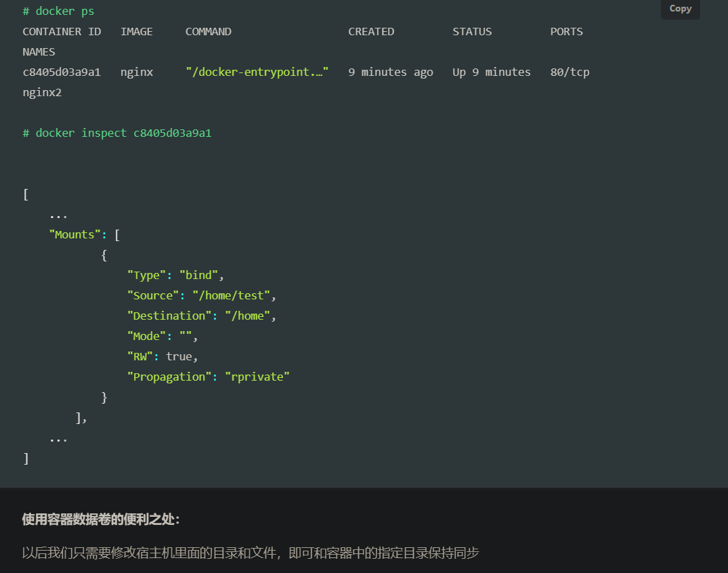Image resolution: width=728 pixels, height=573 pixels.
Task: Click the Copy button on code block
Action: click(x=680, y=9)
